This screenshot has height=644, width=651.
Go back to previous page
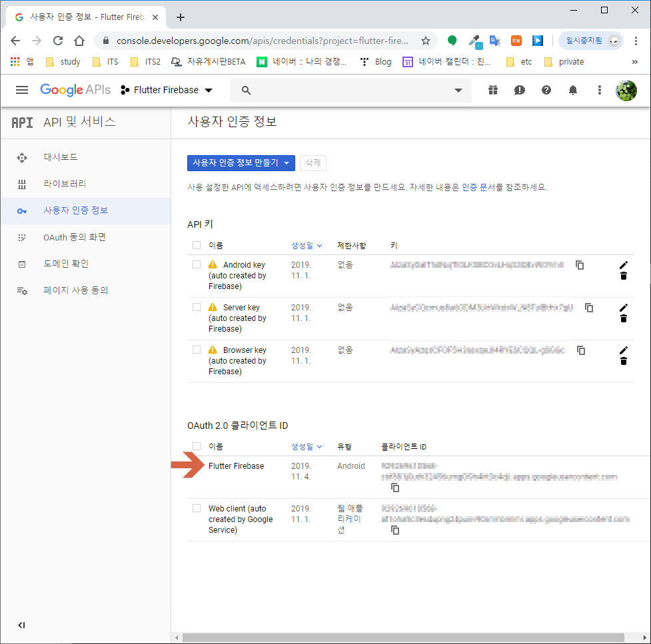[x=15, y=41]
